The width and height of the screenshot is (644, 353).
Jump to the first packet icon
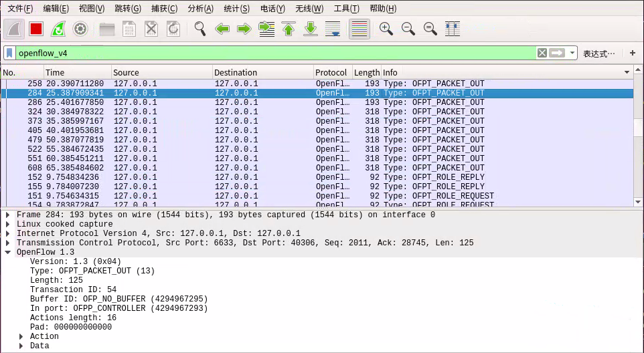[x=289, y=29]
